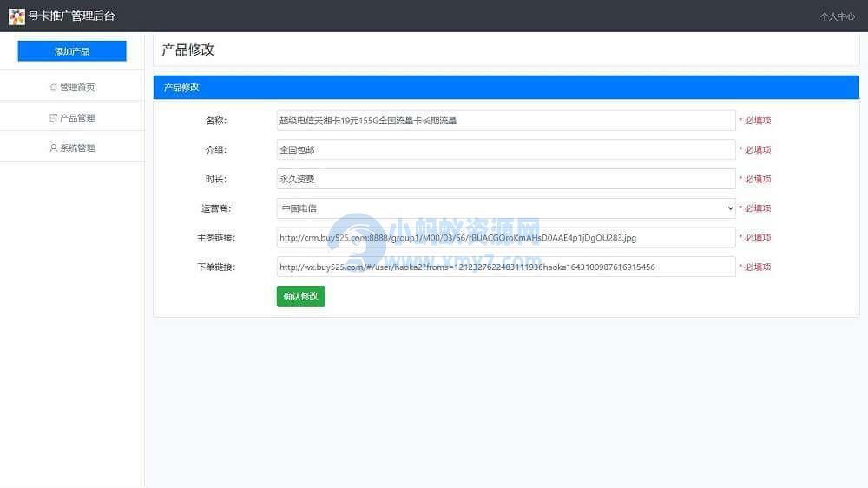
Task: Click the 下单链接: label
Action: point(216,267)
